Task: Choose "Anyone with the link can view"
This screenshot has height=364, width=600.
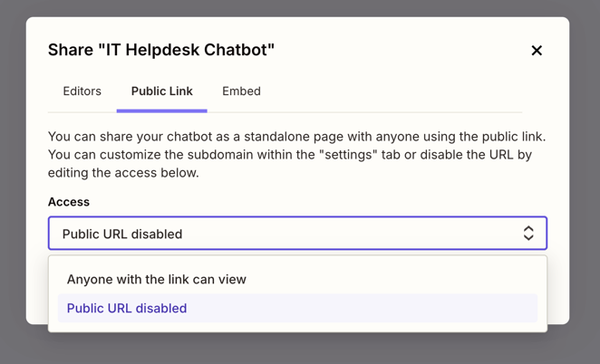Action: 157,280
